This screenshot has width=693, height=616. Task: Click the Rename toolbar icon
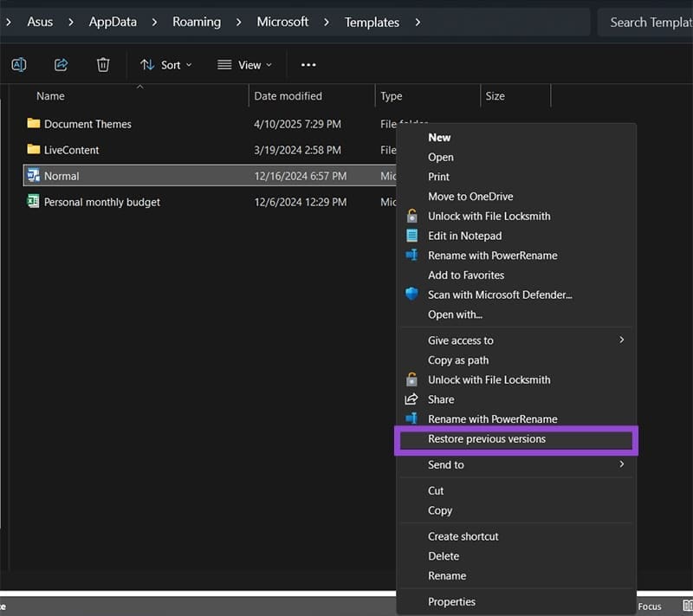tap(18, 65)
